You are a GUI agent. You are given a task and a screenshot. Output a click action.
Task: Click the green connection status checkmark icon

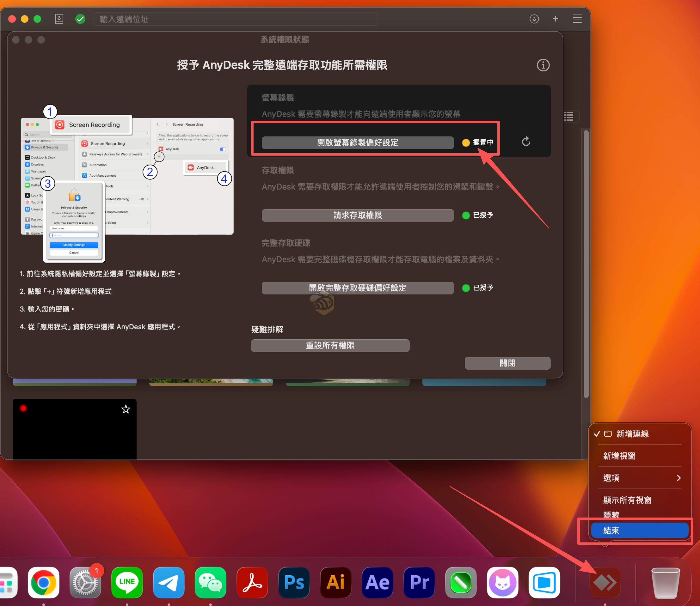[80, 19]
